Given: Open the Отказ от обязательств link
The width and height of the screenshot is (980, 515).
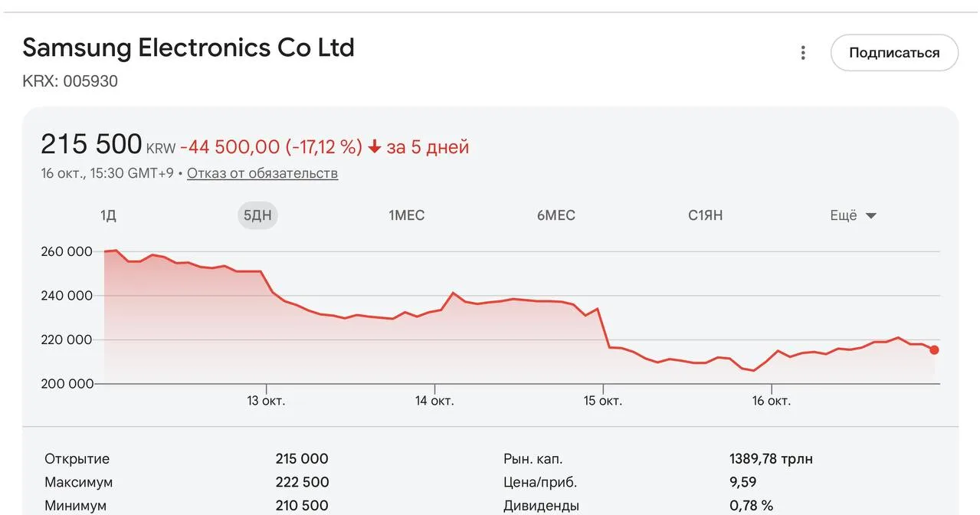Looking at the screenshot, I should [262, 173].
